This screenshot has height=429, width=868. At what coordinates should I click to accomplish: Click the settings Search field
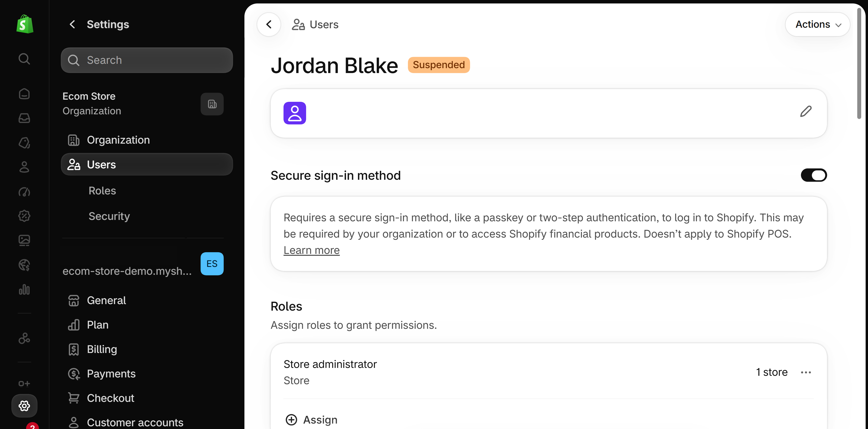point(147,60)
